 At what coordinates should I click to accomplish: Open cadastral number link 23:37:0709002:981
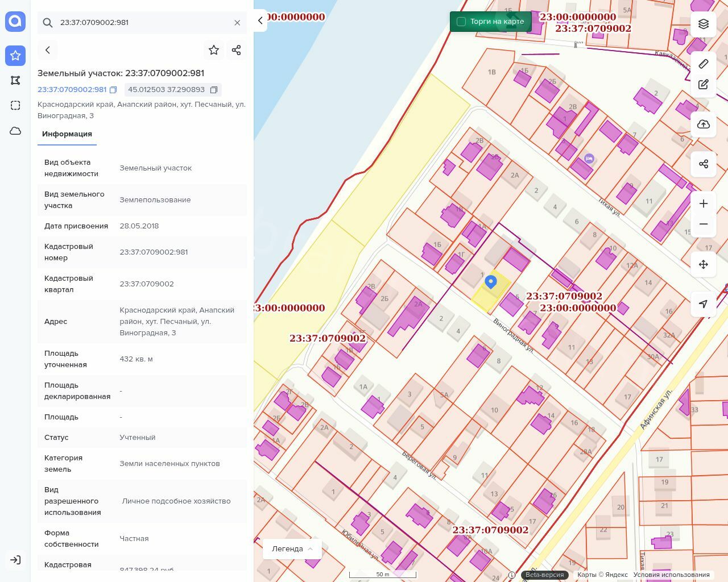click(x=72, y=90)
